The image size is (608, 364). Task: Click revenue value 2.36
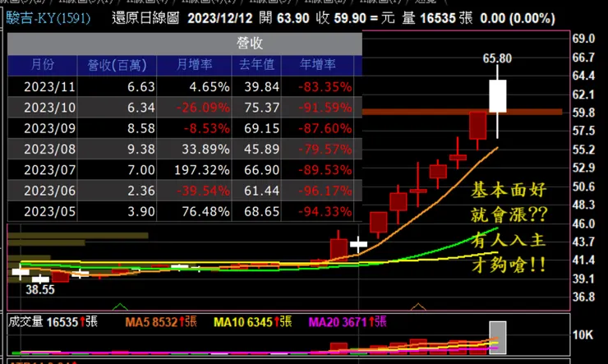[141, 191]
